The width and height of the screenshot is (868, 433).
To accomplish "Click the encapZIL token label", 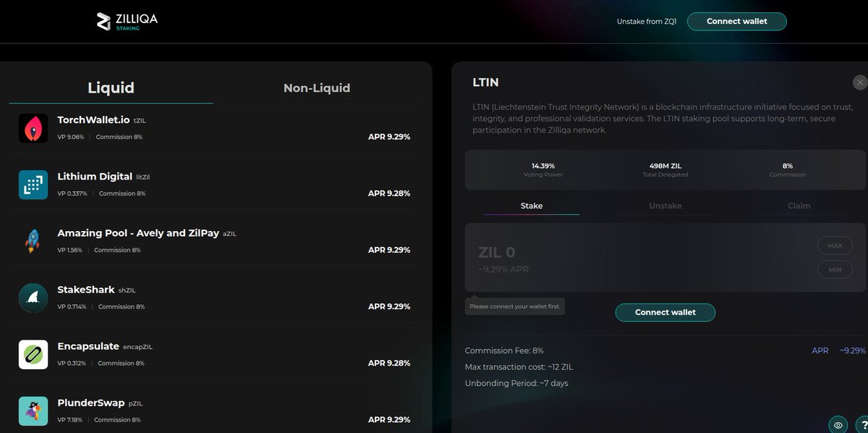I will pos(137,347).
